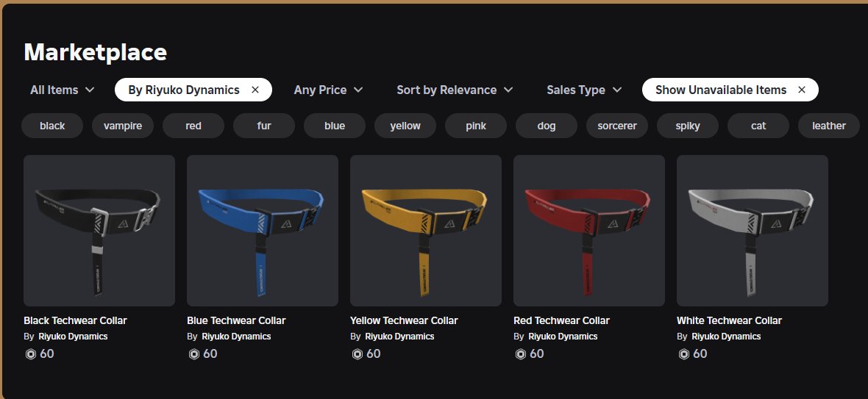
Task: Click Robux icon under Black Techwear Collar
Action: point(30,354)
